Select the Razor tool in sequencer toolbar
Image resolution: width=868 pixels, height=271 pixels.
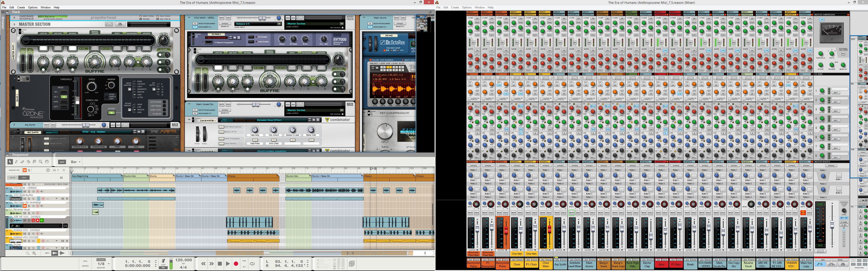[x=28, y=162]
